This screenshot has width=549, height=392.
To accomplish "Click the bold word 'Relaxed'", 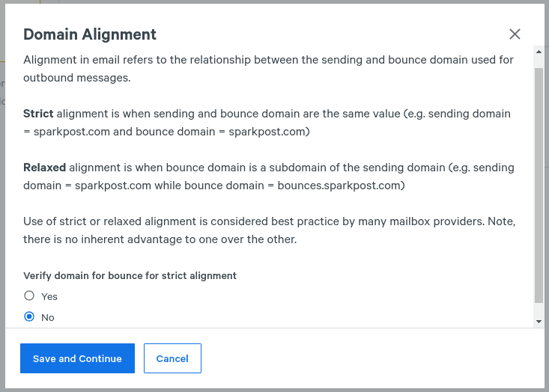I will coord(44,168).
